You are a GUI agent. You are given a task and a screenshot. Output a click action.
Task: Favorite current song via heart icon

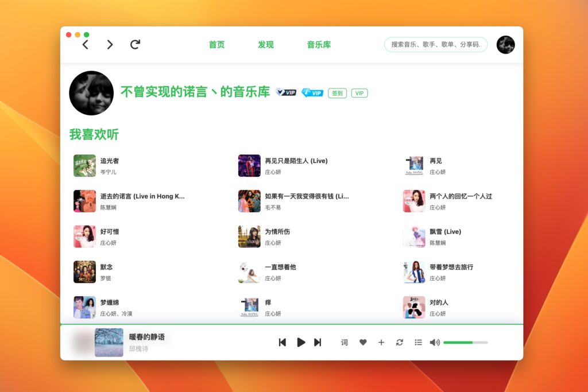coord(362,342)
